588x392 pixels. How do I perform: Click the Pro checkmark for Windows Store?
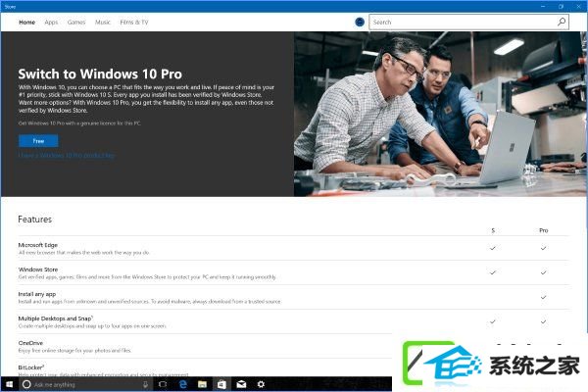[x=543, y=272]
